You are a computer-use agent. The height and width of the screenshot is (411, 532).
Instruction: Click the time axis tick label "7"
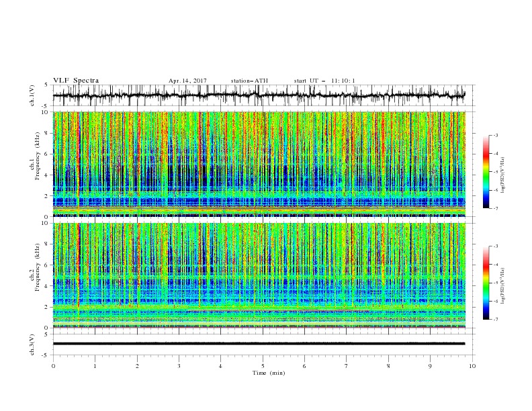coord(347,366)
